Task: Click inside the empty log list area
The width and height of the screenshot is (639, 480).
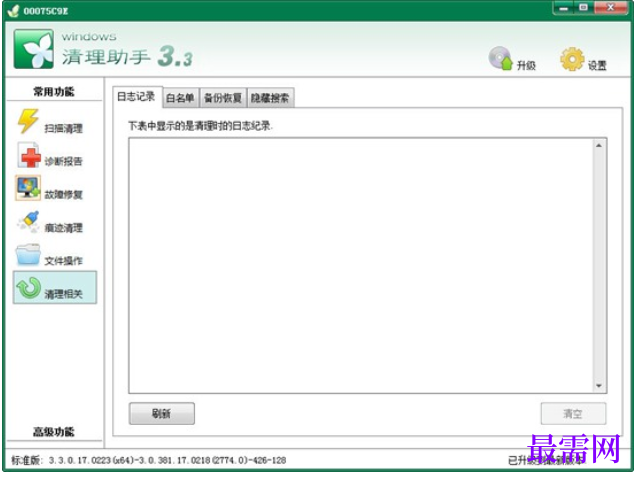Action: pos(361,266)
